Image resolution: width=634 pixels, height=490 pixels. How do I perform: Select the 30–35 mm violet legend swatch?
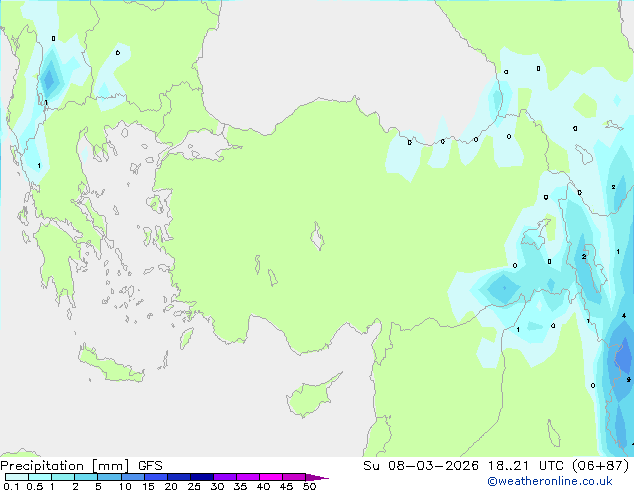click(225, 477)
